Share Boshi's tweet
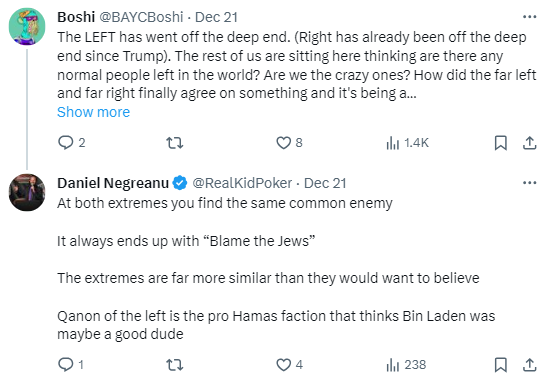Image resolution: width=548 pixels, height=381 pixels. click(x=529, y=143)
